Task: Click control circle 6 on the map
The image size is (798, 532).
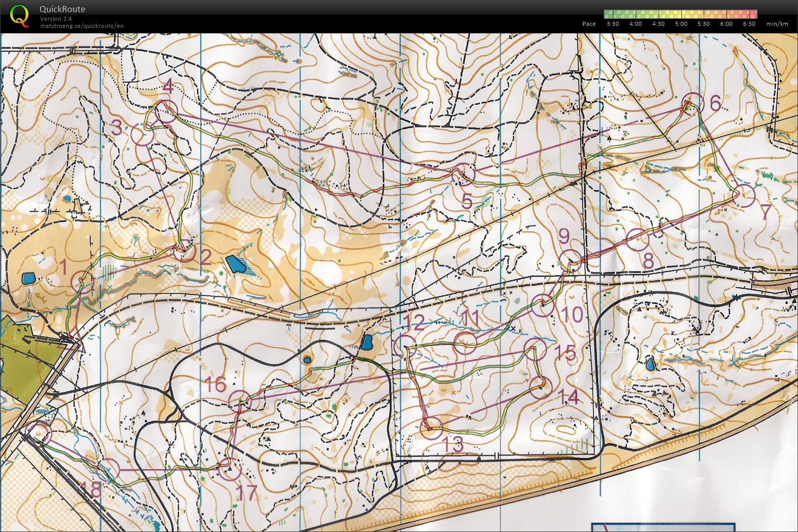Action: click(x=693, y=103)
